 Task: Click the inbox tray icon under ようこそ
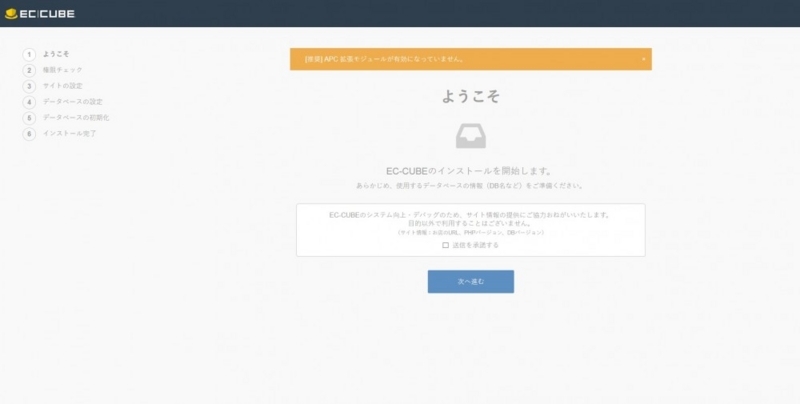(470, 137)
